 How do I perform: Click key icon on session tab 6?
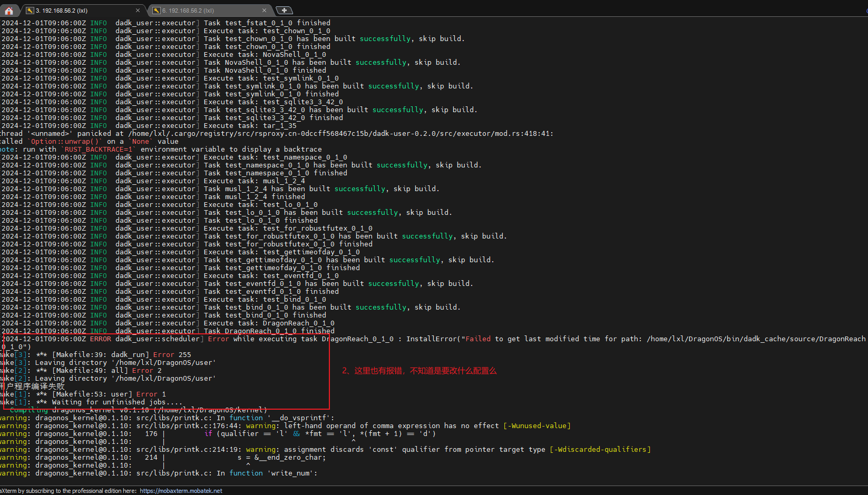pyautogui.click(x=157, y=11)
